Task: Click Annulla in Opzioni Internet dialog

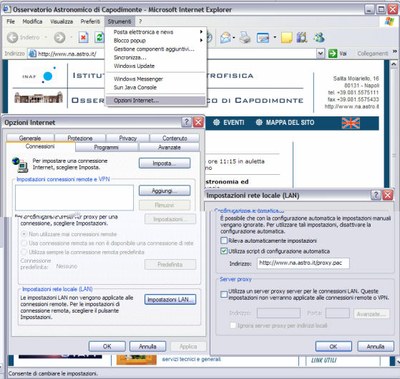Action: pos(147,346)
